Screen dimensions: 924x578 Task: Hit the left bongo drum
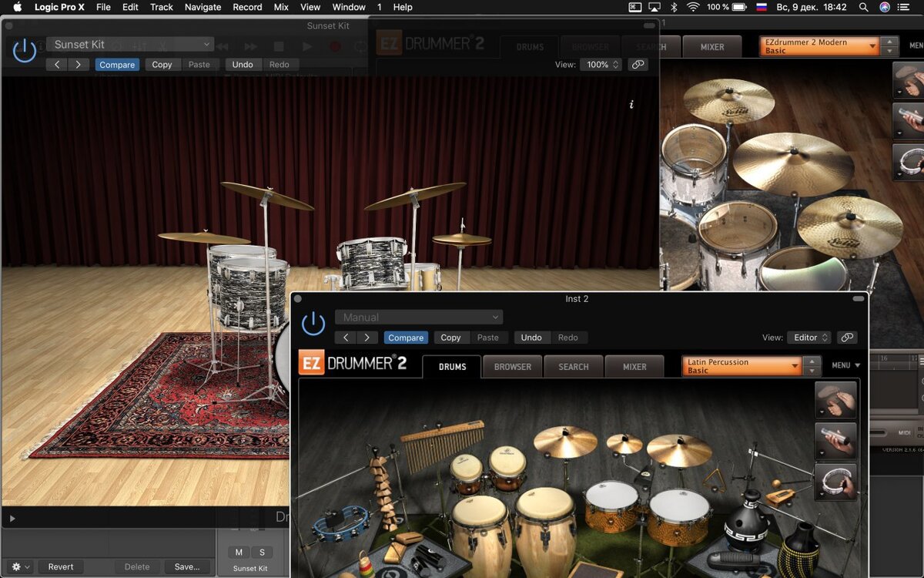(467, 472)
